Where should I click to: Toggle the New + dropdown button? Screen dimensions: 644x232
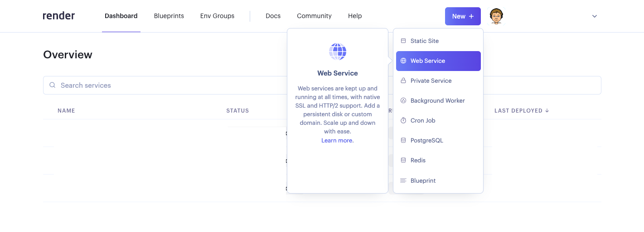(x=463, y=16)
